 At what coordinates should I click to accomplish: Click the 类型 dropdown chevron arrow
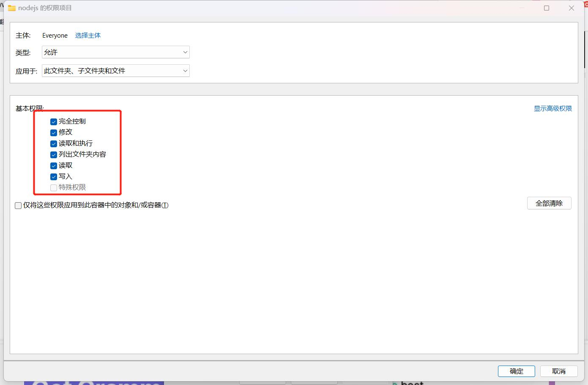coord(185,52)
